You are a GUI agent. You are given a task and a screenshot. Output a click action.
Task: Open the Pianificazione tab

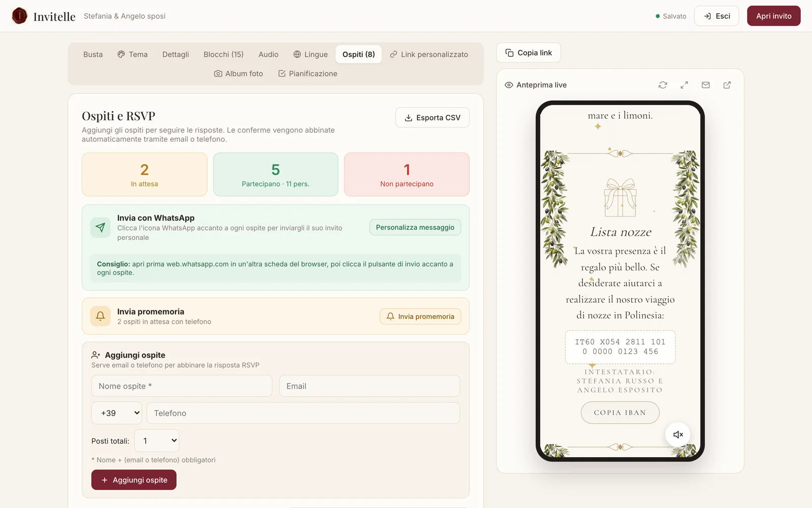click(x=308, y=74)
